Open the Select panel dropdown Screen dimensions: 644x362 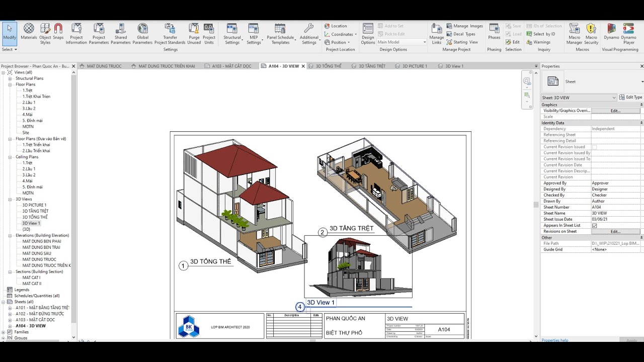tap(10, 49)
